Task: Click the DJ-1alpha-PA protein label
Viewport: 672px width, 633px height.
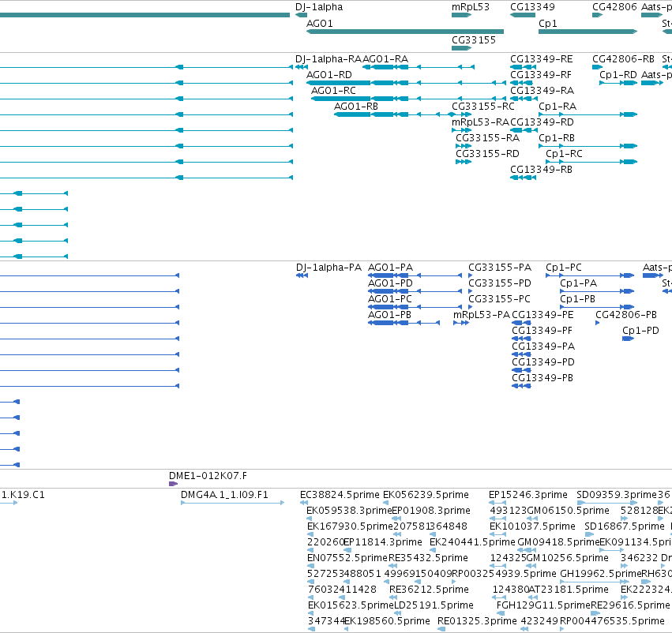Action: pyautogui.click(x=328, y=268)
